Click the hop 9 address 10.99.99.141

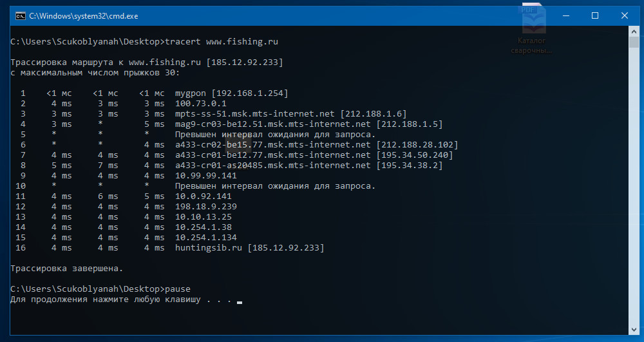(x=206, y=176)
